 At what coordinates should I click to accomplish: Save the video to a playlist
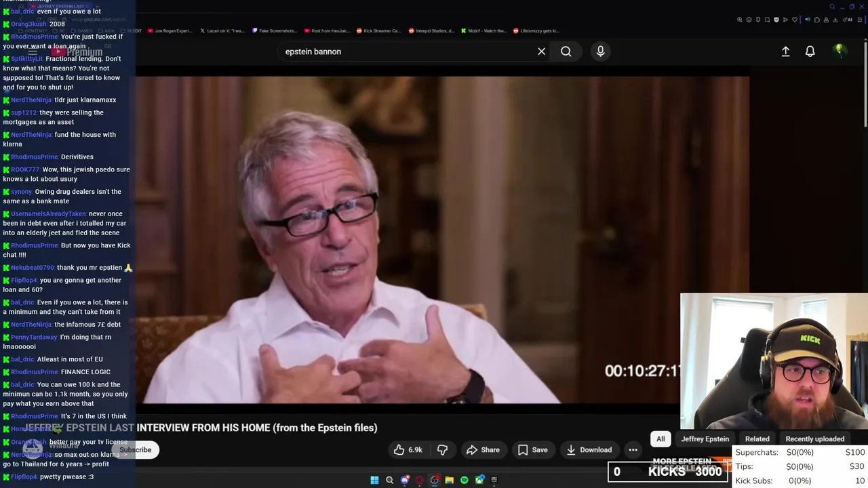coord(532,449)
